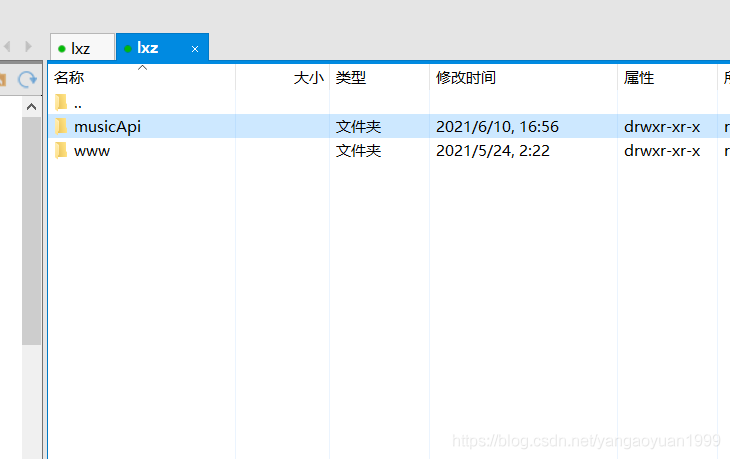Click 文件夹 type cell of www
The height and width of the screenshot is (459, 730).
coord(358,151)
